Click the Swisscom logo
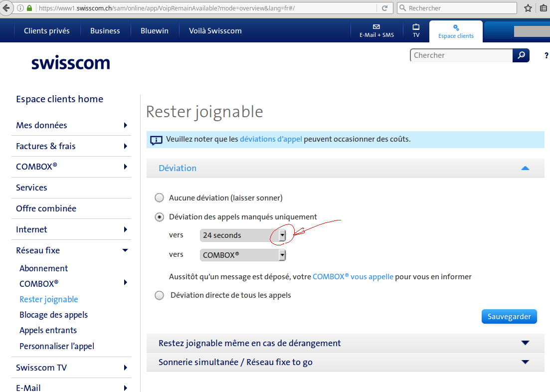Screen dimensions: 550x392 point(70,62)
